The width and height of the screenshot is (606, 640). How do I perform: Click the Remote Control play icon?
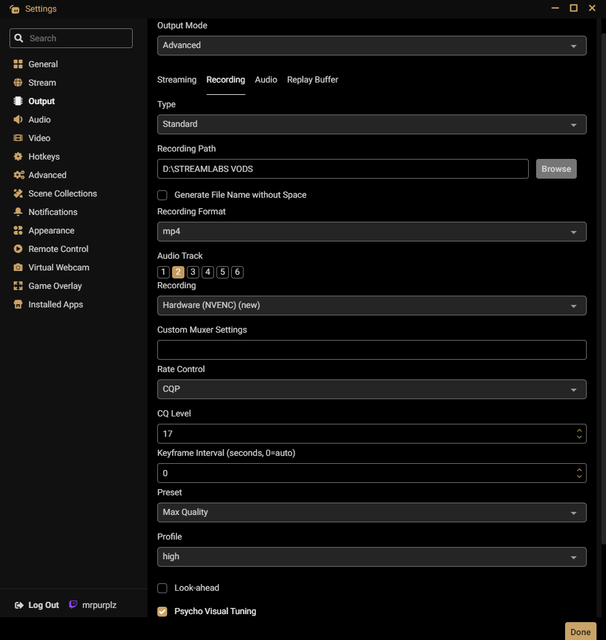(x=18, y=249)
